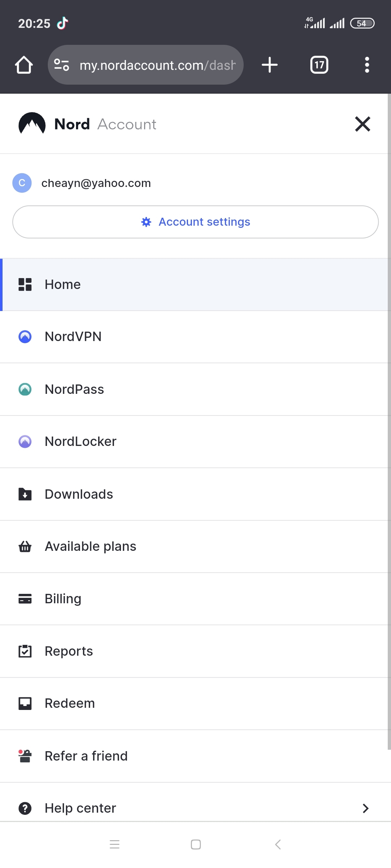Image resolution: width=391 pixels, height=868 pixels.
Task: Open Downloads folder icon entry
Action: [25, 494]
